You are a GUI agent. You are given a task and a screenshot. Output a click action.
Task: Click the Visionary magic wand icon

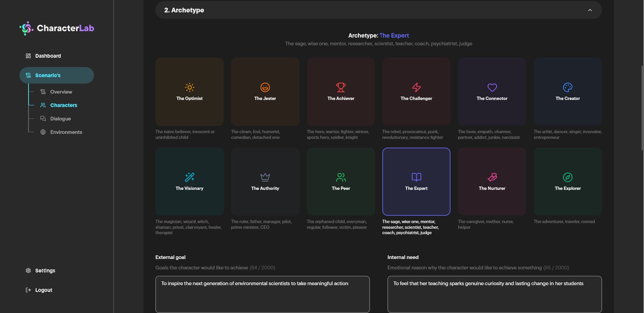click(190, 177)
